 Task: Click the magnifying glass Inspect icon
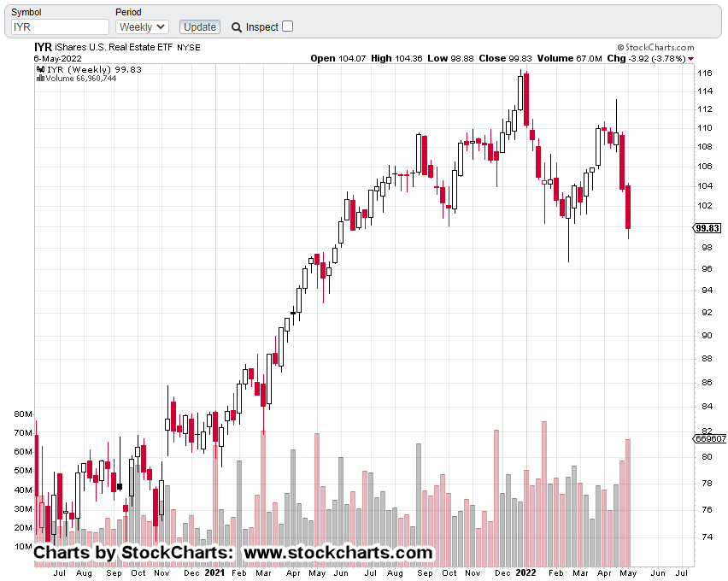tap(237, 27)
